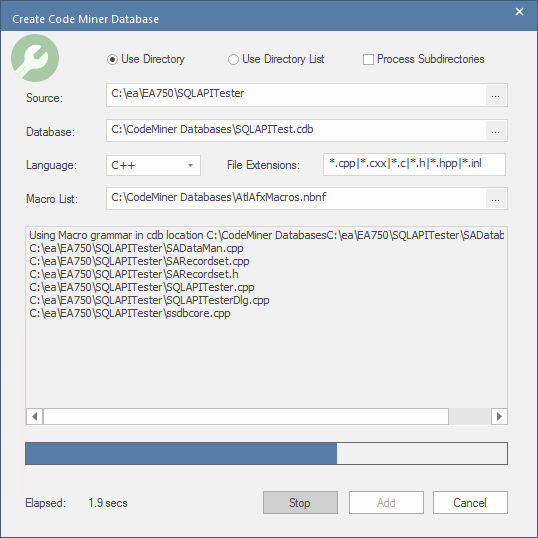Cancel the Code Miner dialog

click(470, 503)
